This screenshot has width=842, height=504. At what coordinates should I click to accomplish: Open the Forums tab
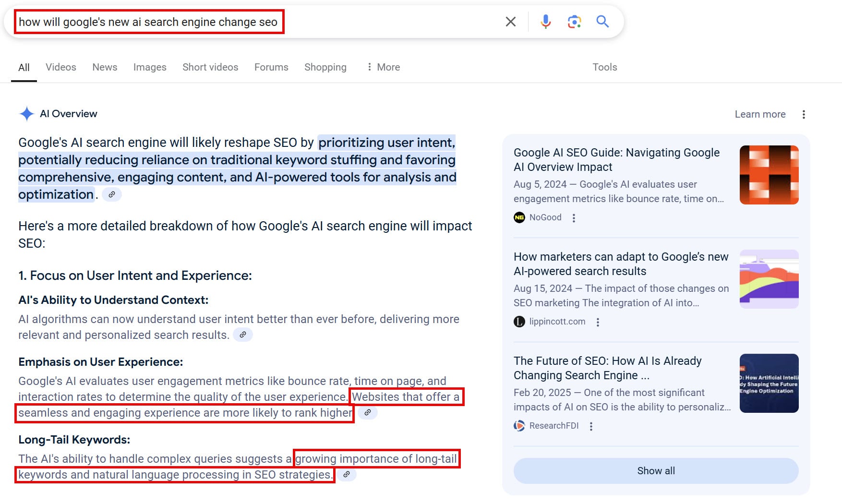point(271,67)
